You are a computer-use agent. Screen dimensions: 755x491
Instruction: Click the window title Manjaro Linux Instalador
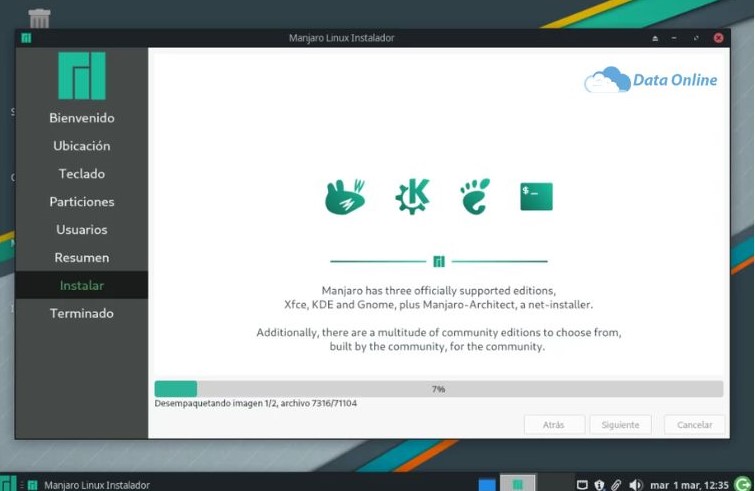341,38
